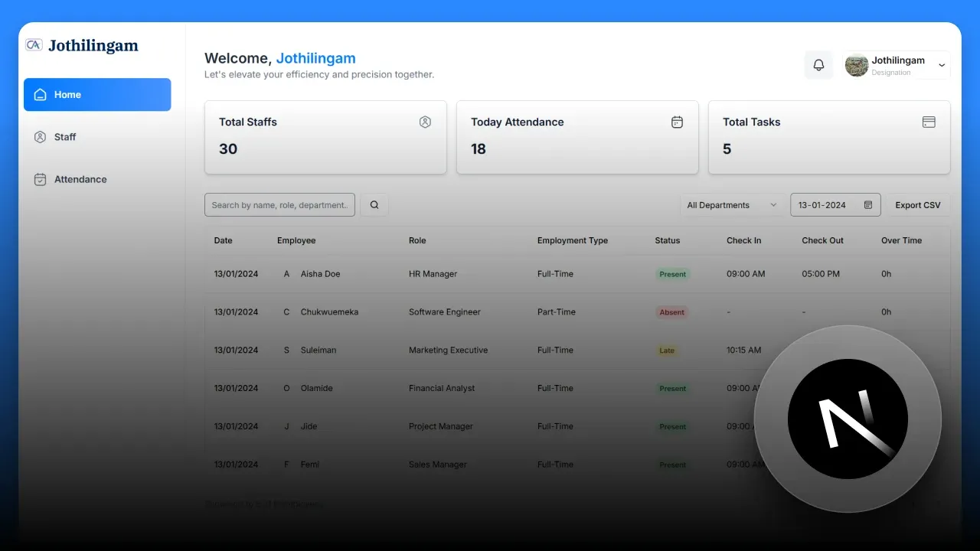
Task: Focus the search by name input field
Action: pos(279,205)
